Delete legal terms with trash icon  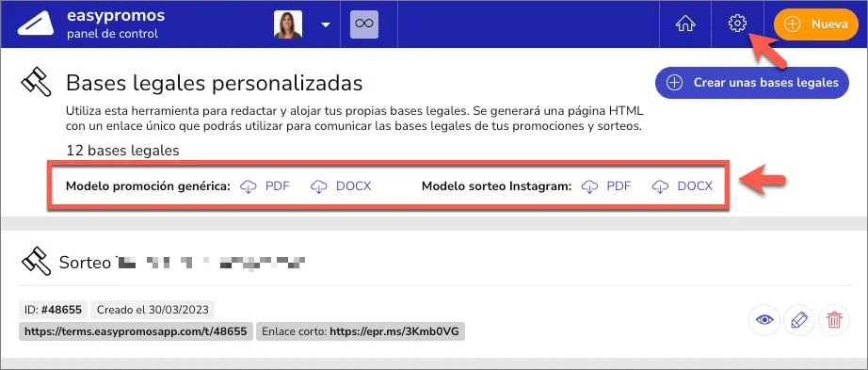pos(834,319)
